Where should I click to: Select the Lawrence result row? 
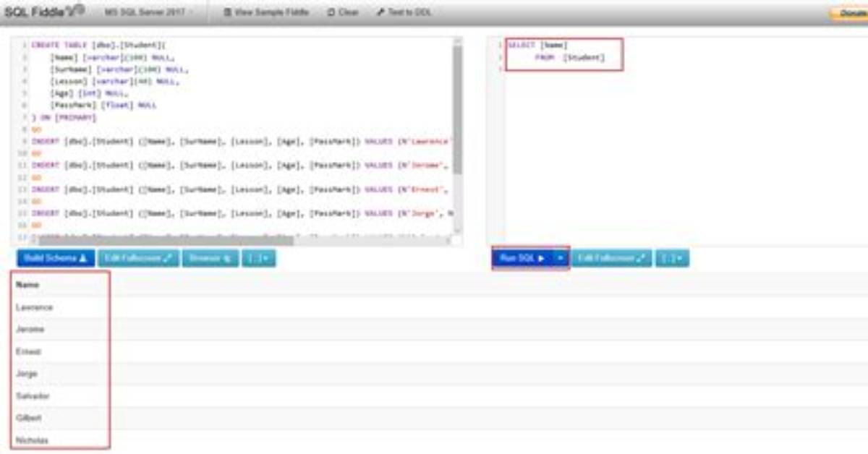tap(434, 307)
